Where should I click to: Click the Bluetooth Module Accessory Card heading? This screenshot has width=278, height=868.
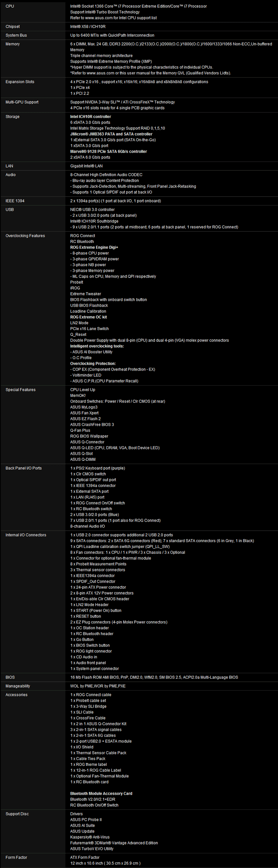[x=101, y=794]
